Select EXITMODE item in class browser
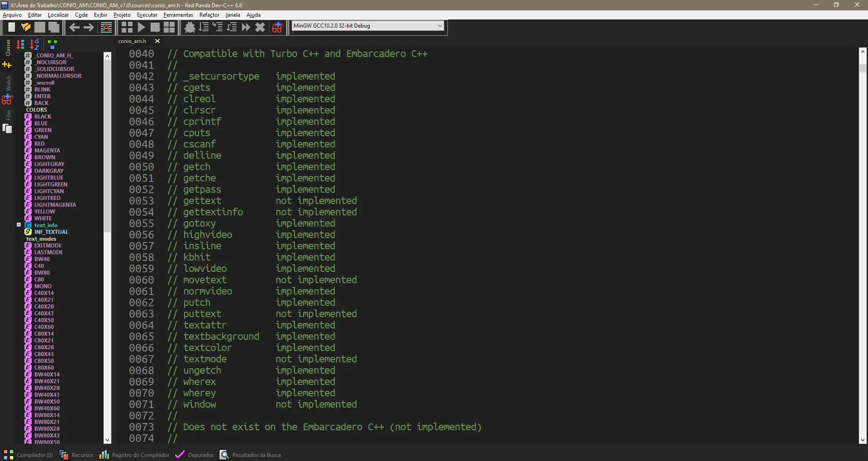868x461 pixels. (48, 246)
